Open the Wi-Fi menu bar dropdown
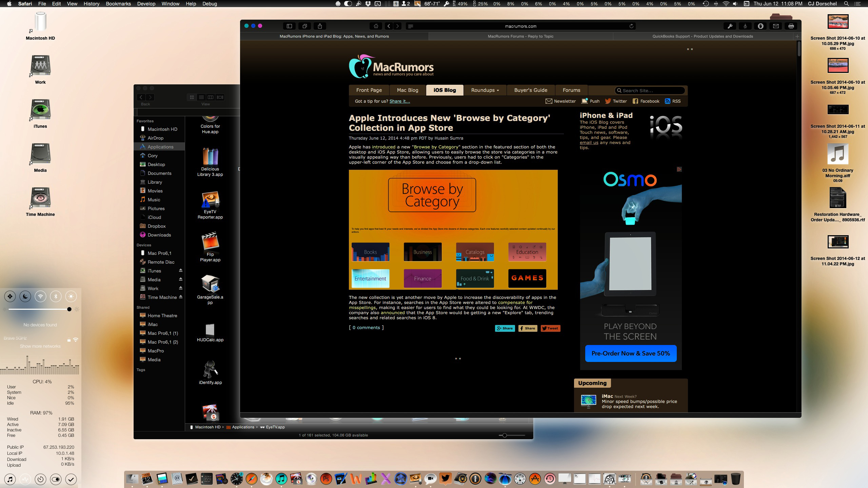Image resolution: width=868 pixels, height=488 pixels. pyautogui.click(x=726, y=4)
